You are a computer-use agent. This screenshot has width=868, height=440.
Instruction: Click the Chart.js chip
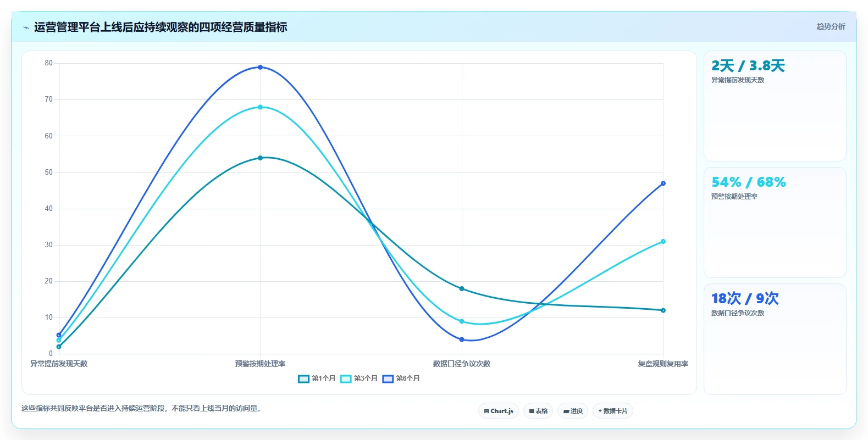[x=499, y=411]
